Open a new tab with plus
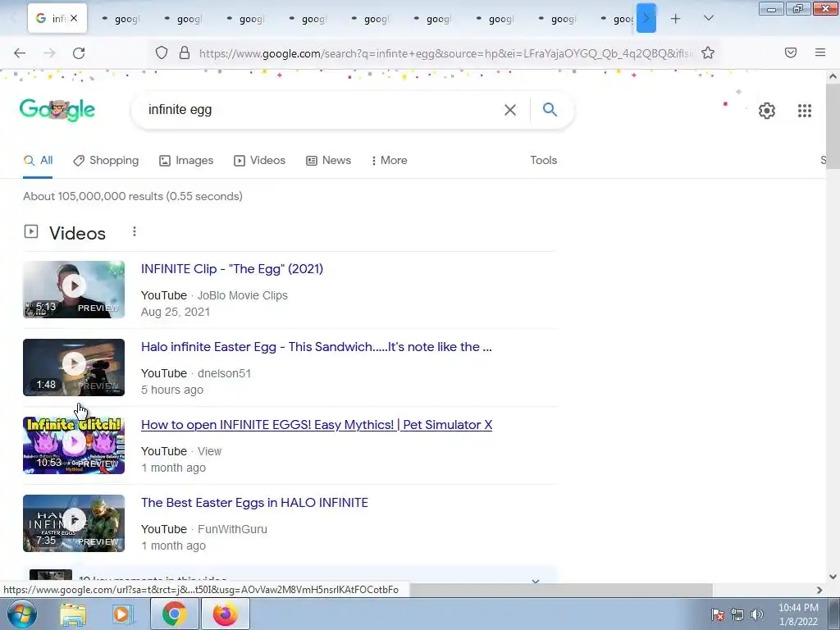Image resolution: width=840 pixels, height=630 pixels. pyautogui.click(x=676, y=19)
